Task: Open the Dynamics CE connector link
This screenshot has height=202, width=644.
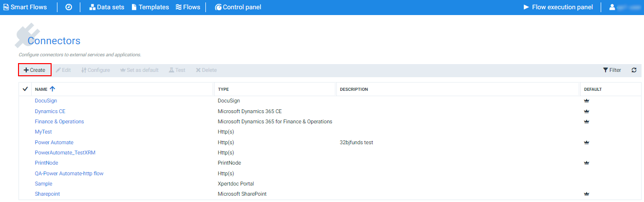Action: [x=50, y=111]
